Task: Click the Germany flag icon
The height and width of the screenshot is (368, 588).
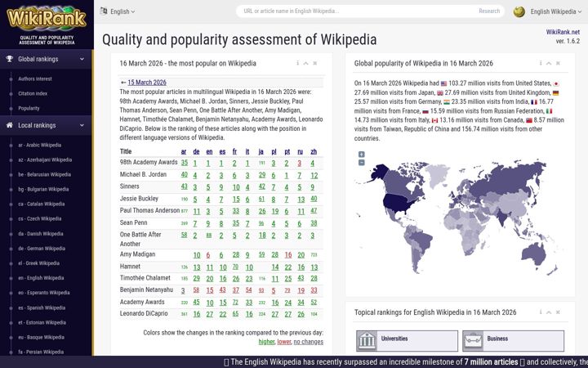Action: point(555,92)
